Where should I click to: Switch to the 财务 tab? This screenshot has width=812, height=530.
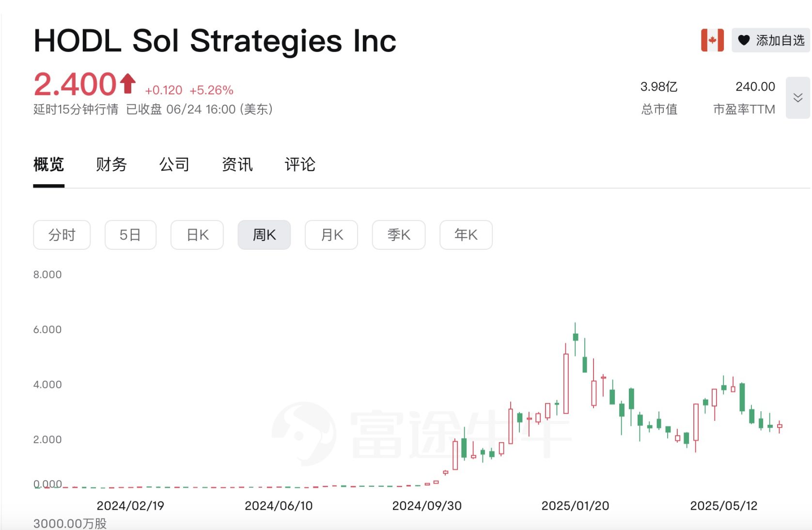click(111, 165)
